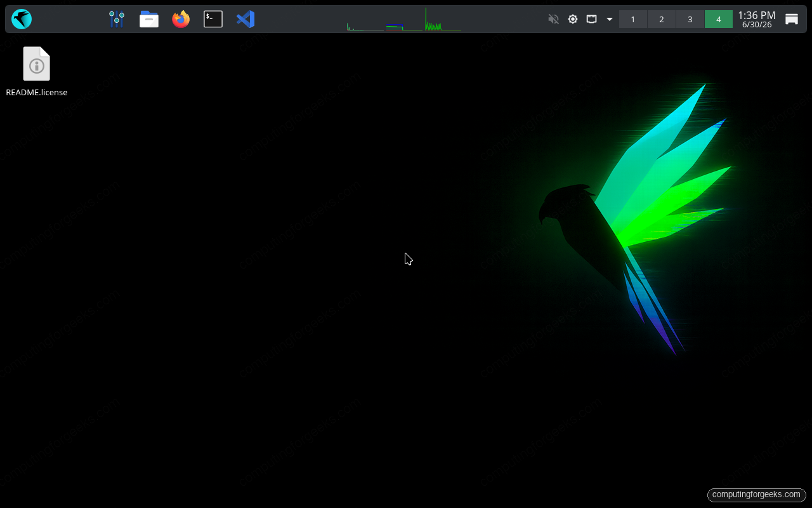
Task: Open the control center mixer icon
Action: coord(117,19)
